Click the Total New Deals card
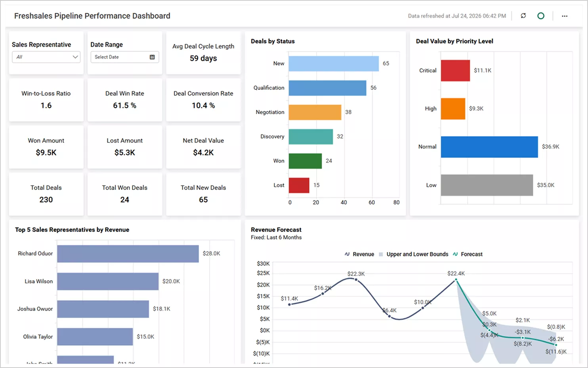 coord(203,194)
